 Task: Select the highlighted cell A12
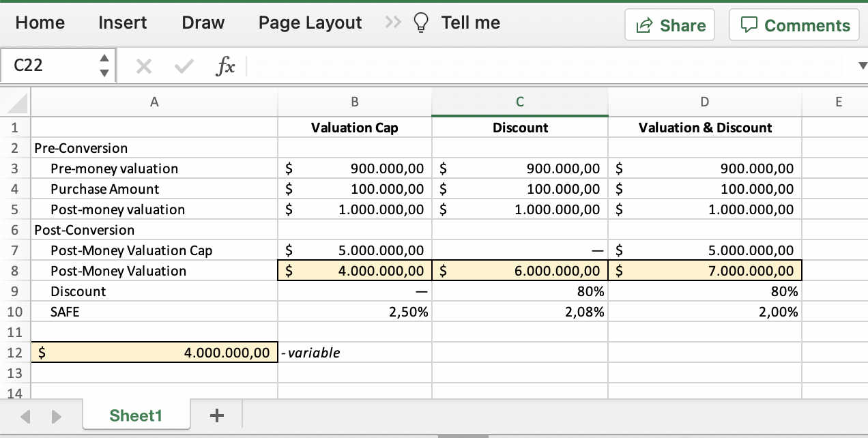154,353
